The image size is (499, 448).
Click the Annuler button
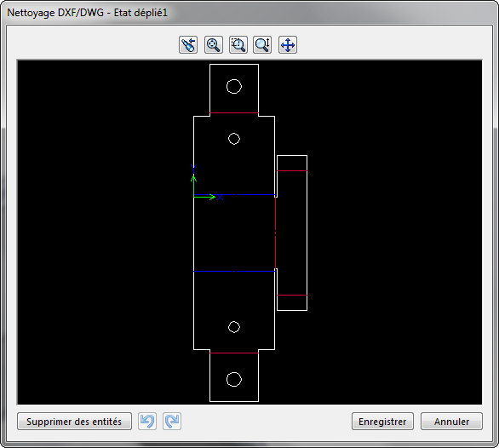[451, 422]
